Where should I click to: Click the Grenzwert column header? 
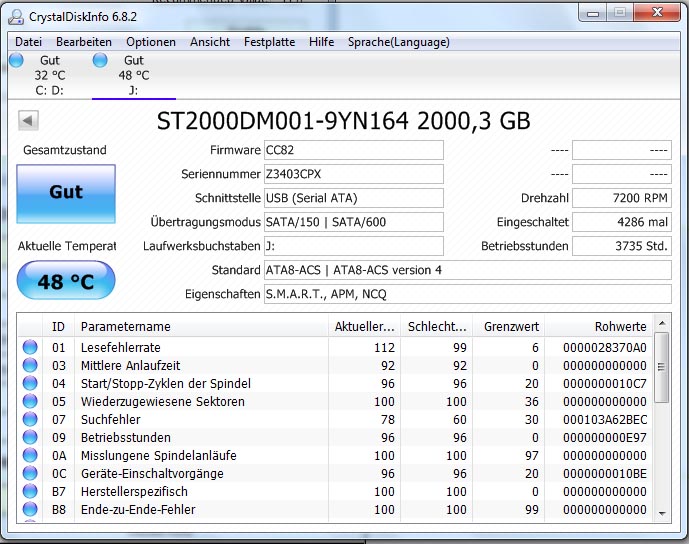[x=508, y=326]
